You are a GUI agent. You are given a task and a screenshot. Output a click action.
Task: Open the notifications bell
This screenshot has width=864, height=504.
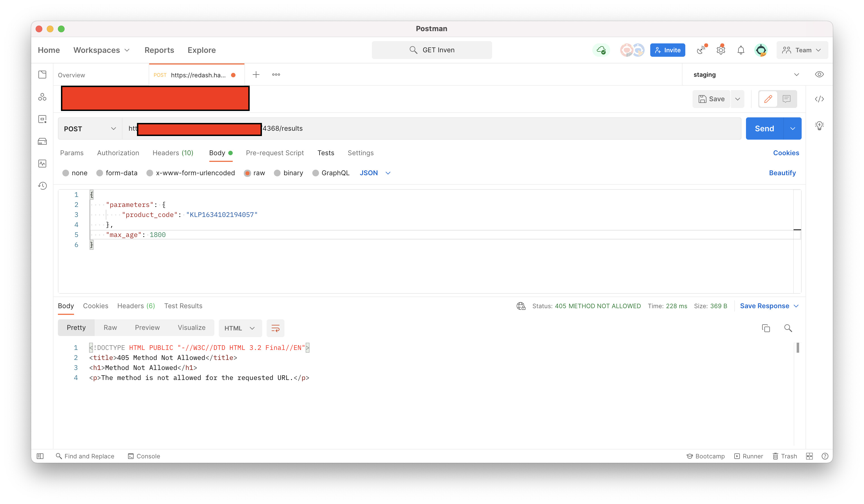pos(741,50)
